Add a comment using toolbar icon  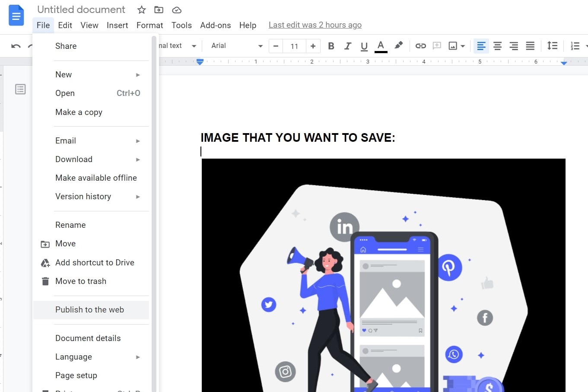pyautogui.click(x=437, y=45)
